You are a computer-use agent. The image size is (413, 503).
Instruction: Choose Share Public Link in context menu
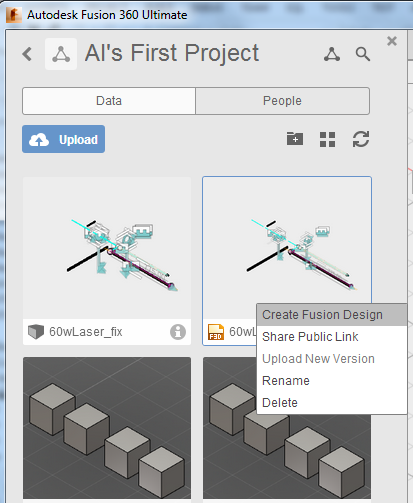[x=332, y=337]
